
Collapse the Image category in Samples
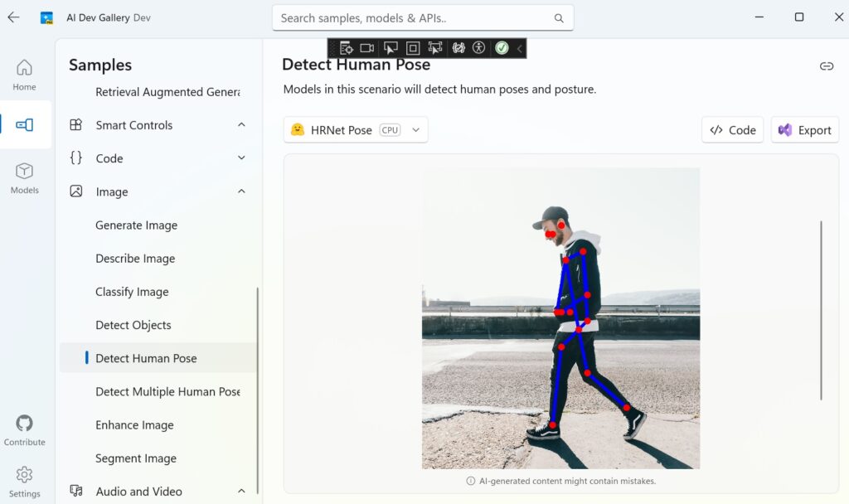(x=240, y=191)
